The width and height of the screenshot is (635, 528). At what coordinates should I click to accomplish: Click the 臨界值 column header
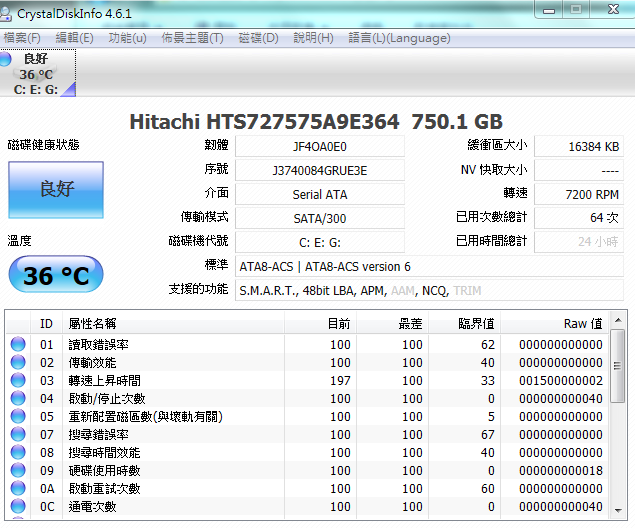point(465,324)
